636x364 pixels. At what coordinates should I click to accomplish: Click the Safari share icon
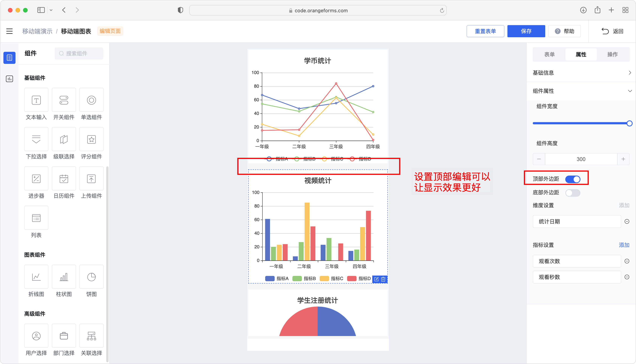597,10
